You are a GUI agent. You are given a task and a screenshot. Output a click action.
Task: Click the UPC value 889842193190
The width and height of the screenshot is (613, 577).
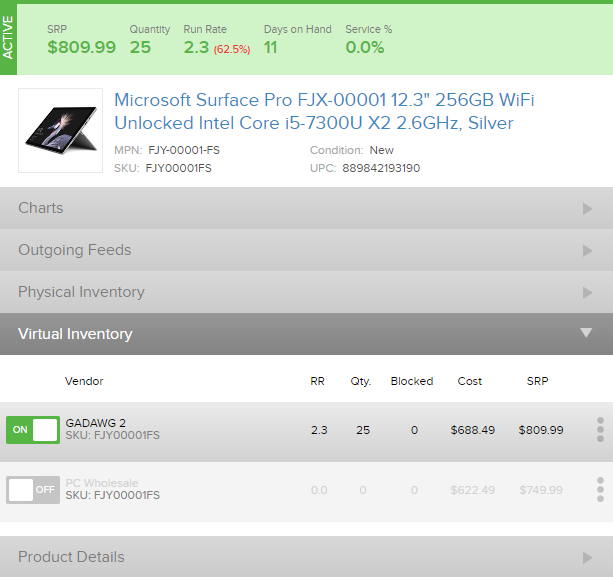(381, 168)
